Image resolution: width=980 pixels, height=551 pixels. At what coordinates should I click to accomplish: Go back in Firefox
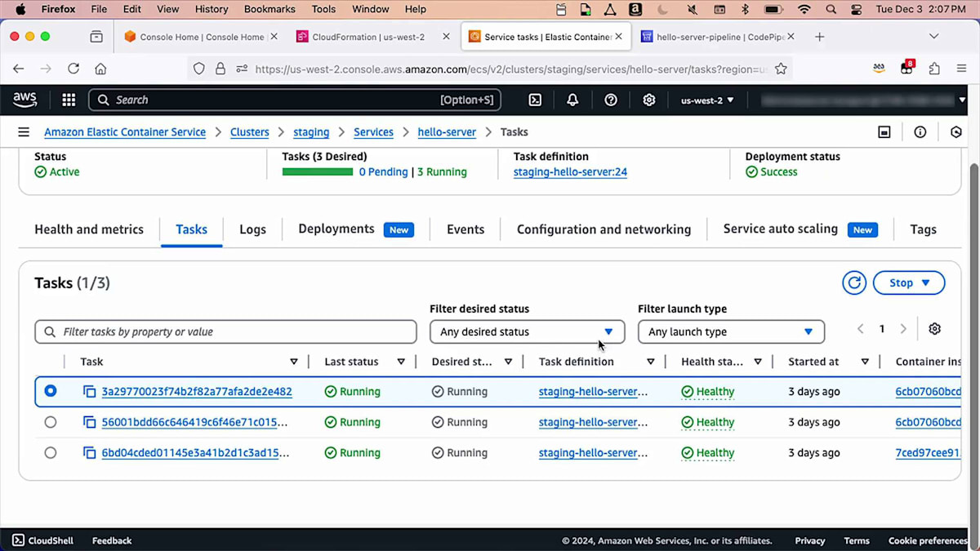19,69
